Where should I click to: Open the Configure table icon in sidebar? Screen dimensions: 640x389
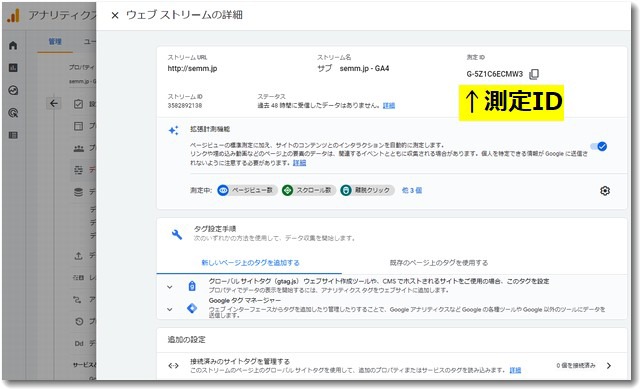(13, 135)
